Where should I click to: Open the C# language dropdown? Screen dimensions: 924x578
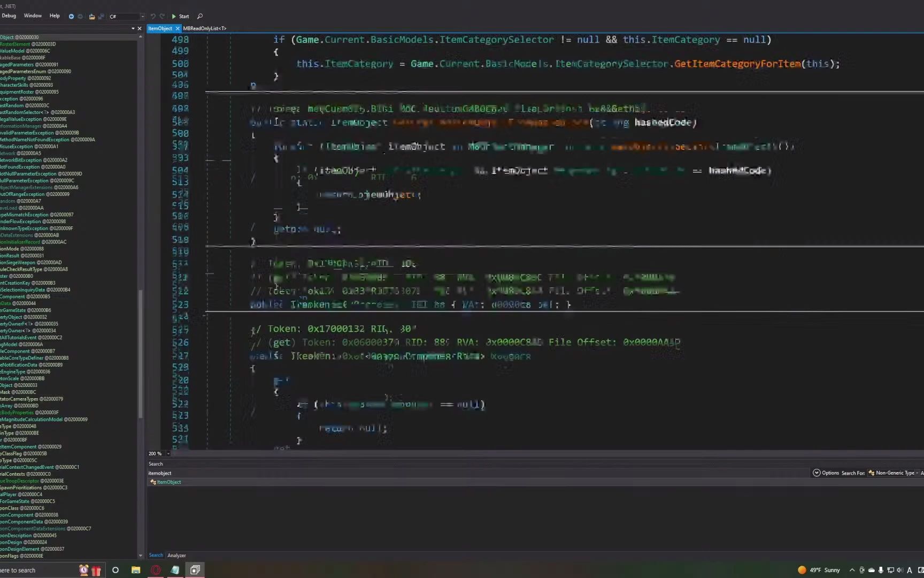(x=127, y=16)
